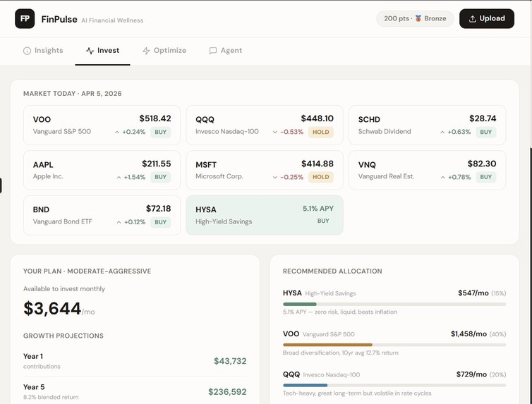
Task: Click the HYSA allocation progress bar
Action: pyautogui.click(x=394, y=304)
